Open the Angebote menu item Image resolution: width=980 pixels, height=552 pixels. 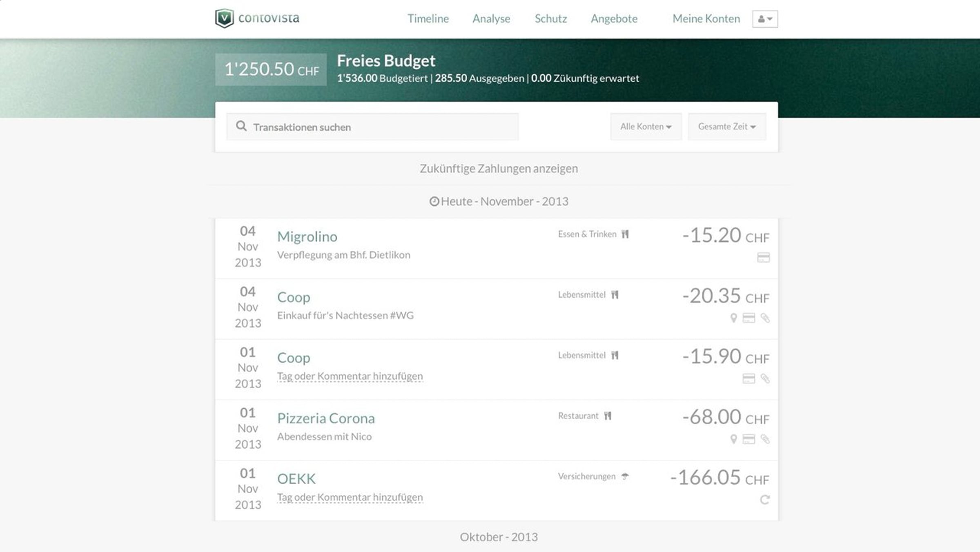614,18
